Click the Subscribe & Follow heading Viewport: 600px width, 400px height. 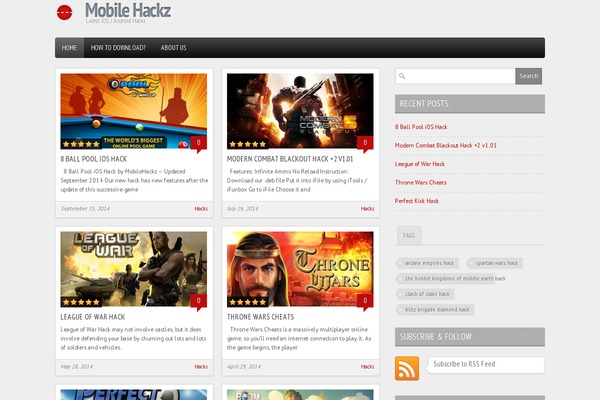pyautogui.click(x=470, y=337)
